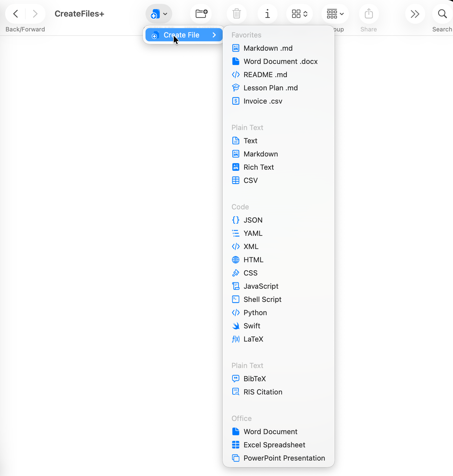Click the JSON curly braces icon

[236, 220]
